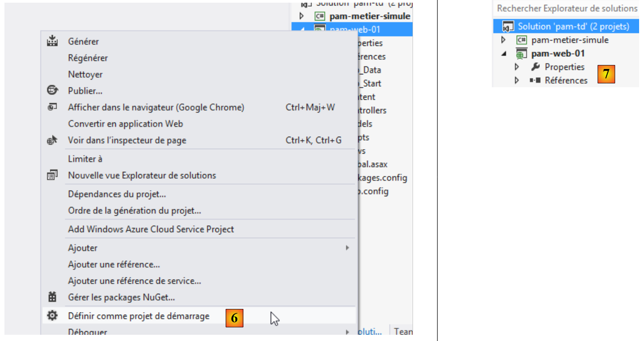The image size is (644, 341).
Task: Click the browser icon beside Afficher dans le navigateur
Action: pos(53,107)
